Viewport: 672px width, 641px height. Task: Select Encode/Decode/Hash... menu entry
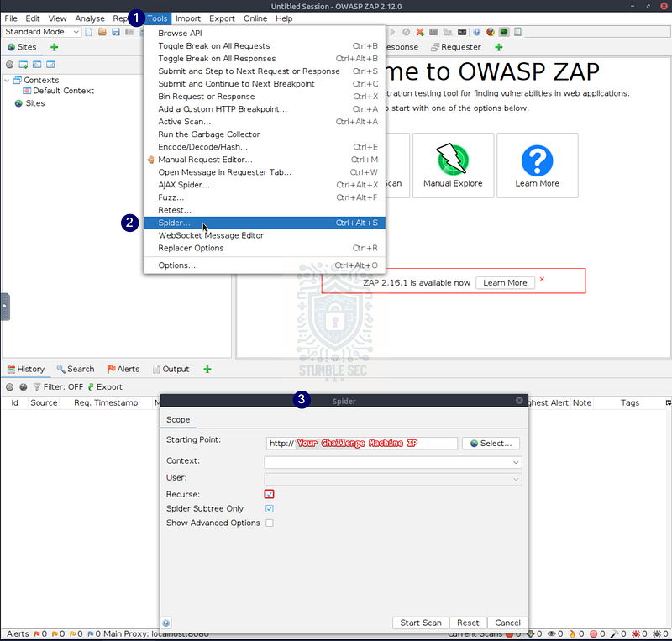point(265,147)
